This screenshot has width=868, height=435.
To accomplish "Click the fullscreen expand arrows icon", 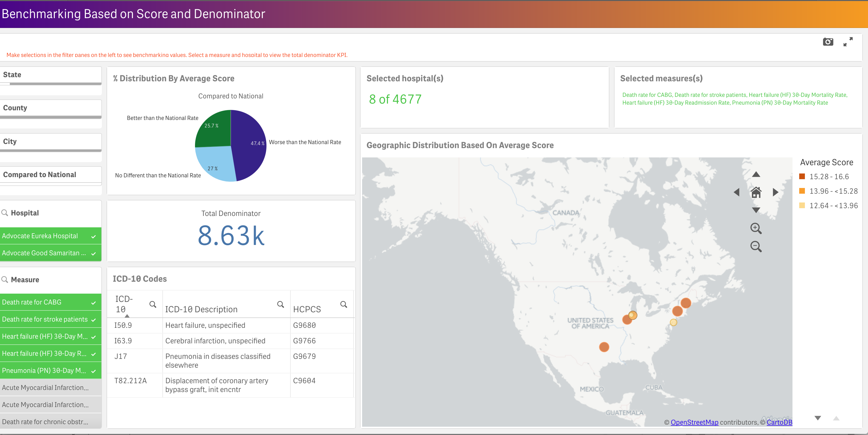I will coord(848,42).
